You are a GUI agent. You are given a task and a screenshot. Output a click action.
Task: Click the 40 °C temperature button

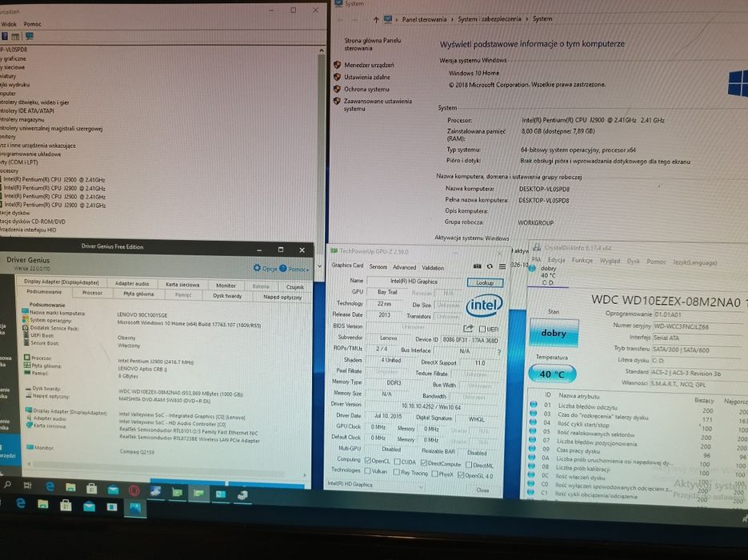pyautogui.click(x=552, y=374)
